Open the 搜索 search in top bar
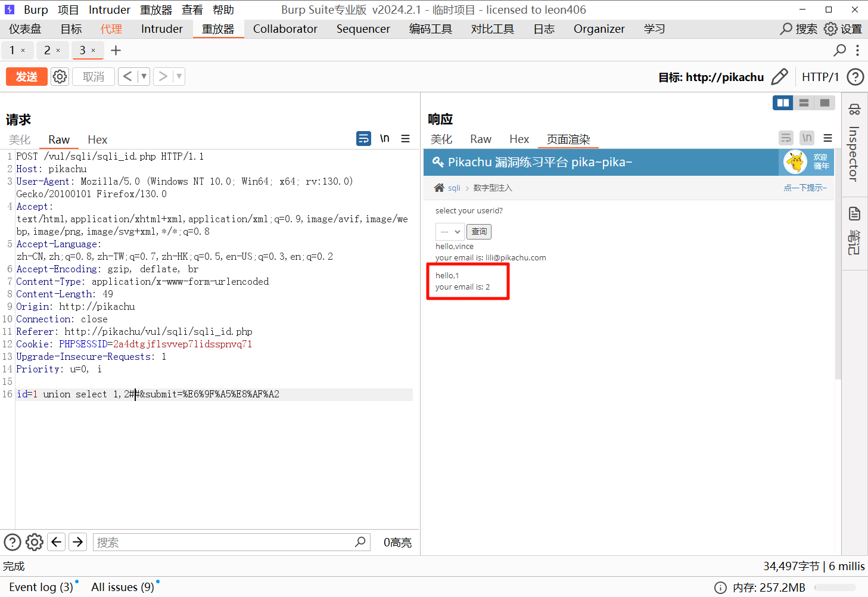 pyautogui.click(x=798, y=29)
